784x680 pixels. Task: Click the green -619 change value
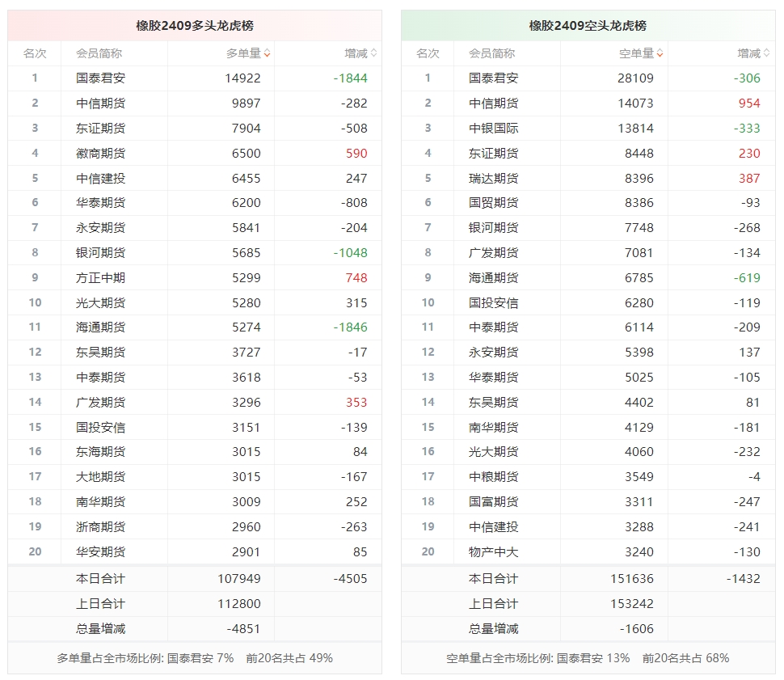coord(747,277)
